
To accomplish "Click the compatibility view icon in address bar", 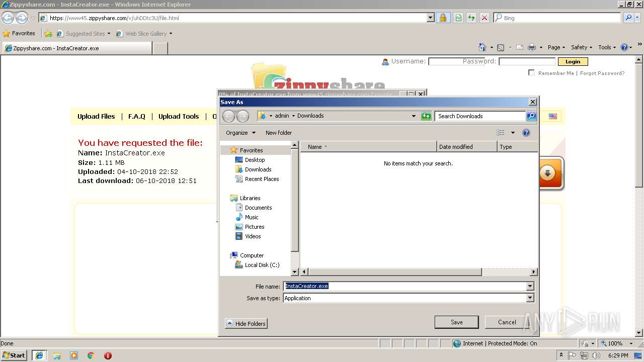I will point(458,18).
